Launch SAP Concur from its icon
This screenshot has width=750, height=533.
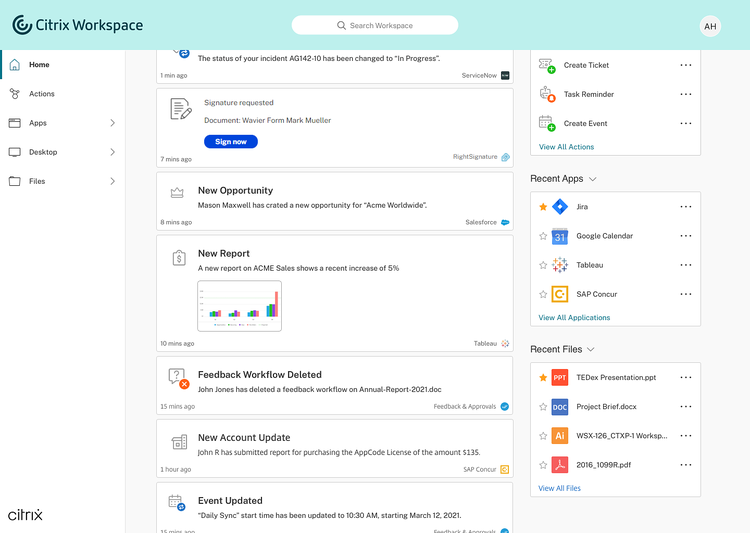(560, 294)
